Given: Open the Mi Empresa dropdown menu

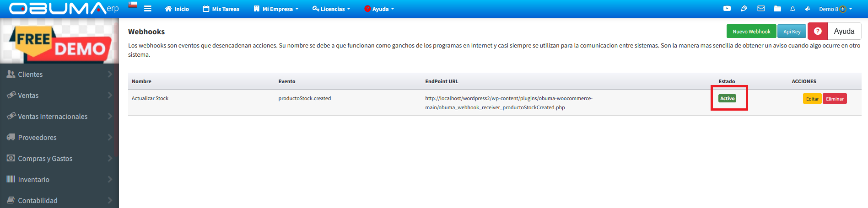Looking at the screenshot, I should coord(276,9).
